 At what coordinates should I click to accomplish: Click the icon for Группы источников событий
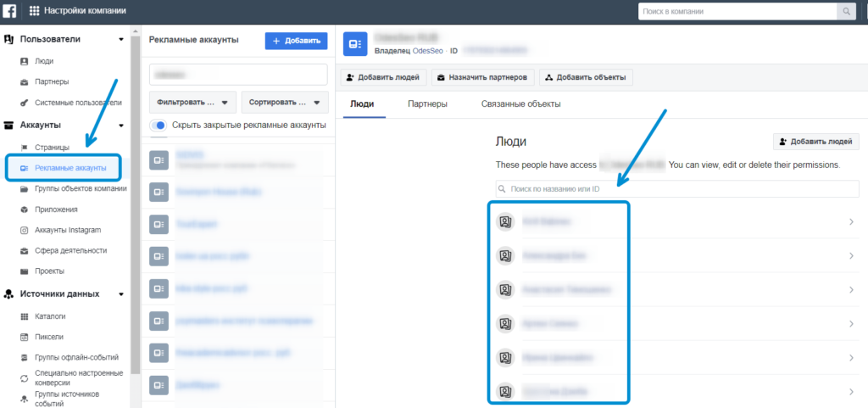[24, 399]
